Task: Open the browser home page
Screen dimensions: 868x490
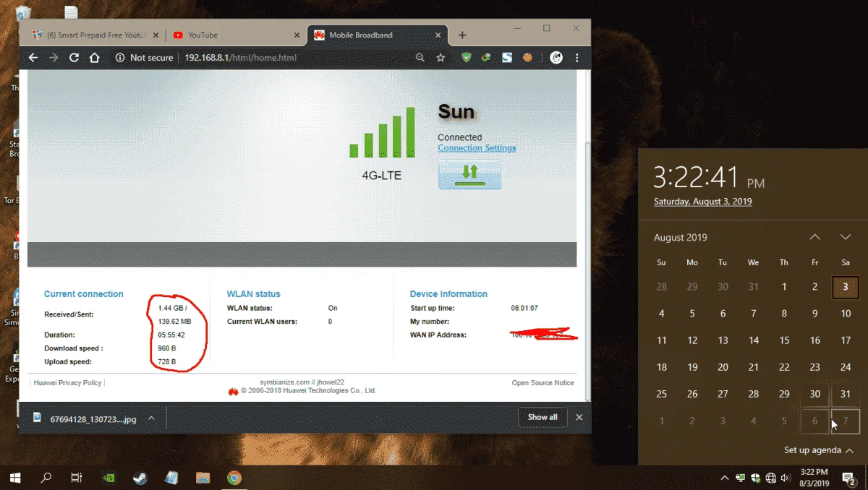Action: pyautogui.click(x=94, y=58)
